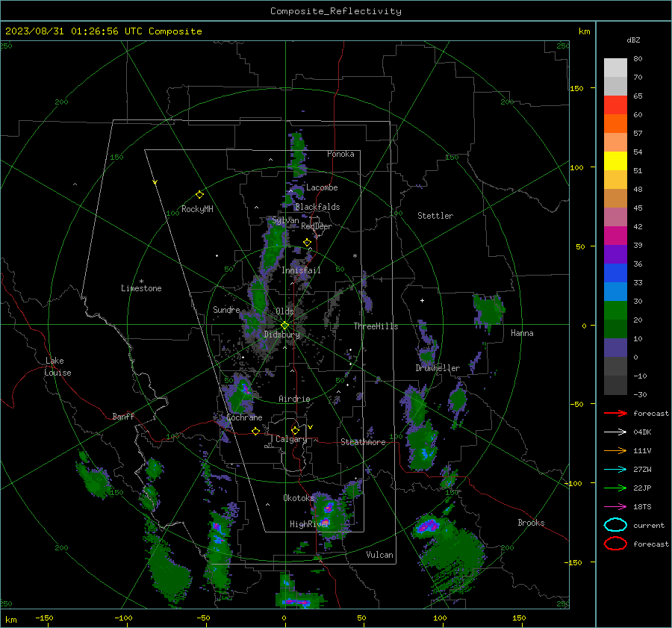This screenshot has height=628, width=672.
Task: Select the Sundre label
Action: click(226, 310)
